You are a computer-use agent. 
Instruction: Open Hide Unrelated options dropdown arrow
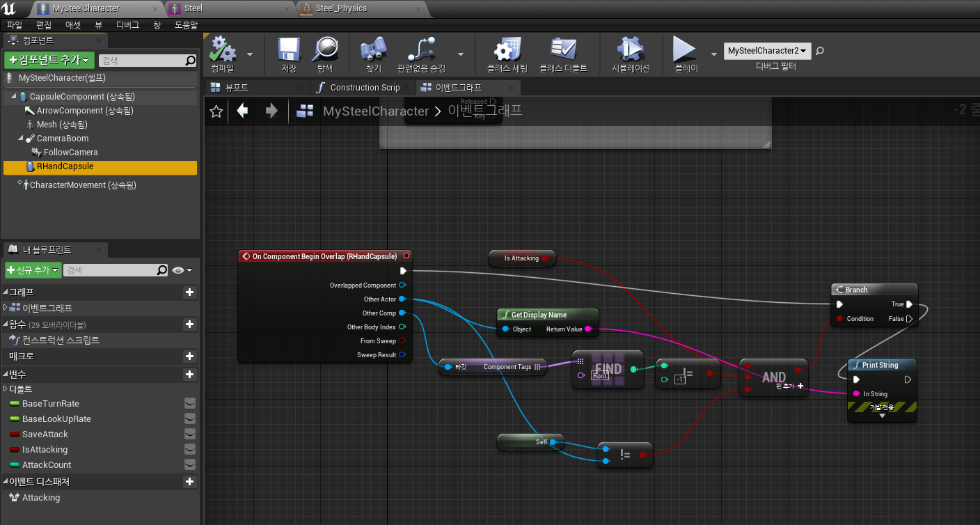click(461, 54)
